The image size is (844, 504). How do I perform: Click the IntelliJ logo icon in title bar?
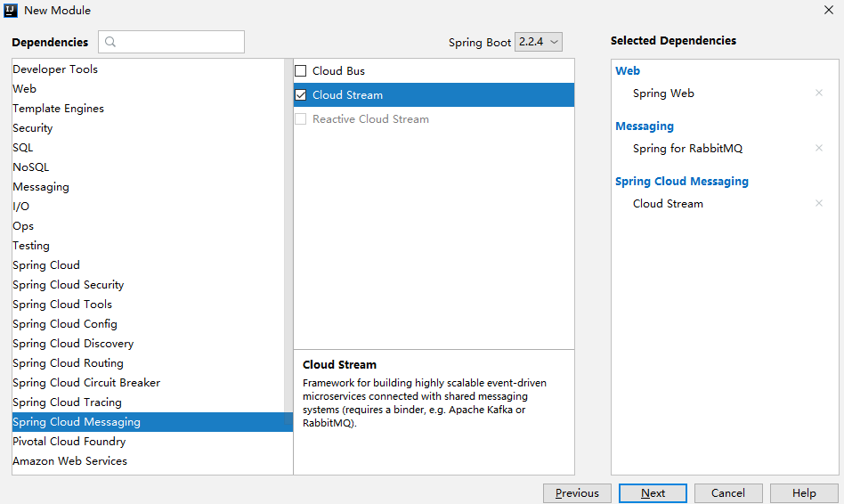(10, 10)
